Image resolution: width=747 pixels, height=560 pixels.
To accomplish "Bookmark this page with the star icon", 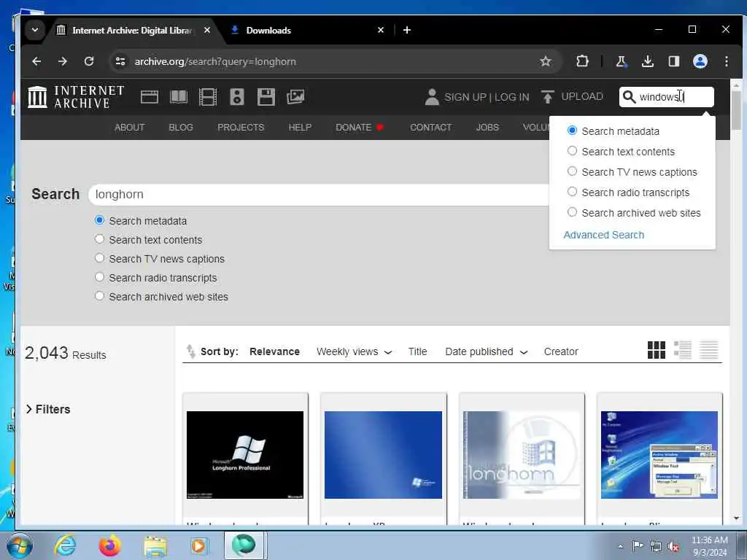I will (546, 61).
